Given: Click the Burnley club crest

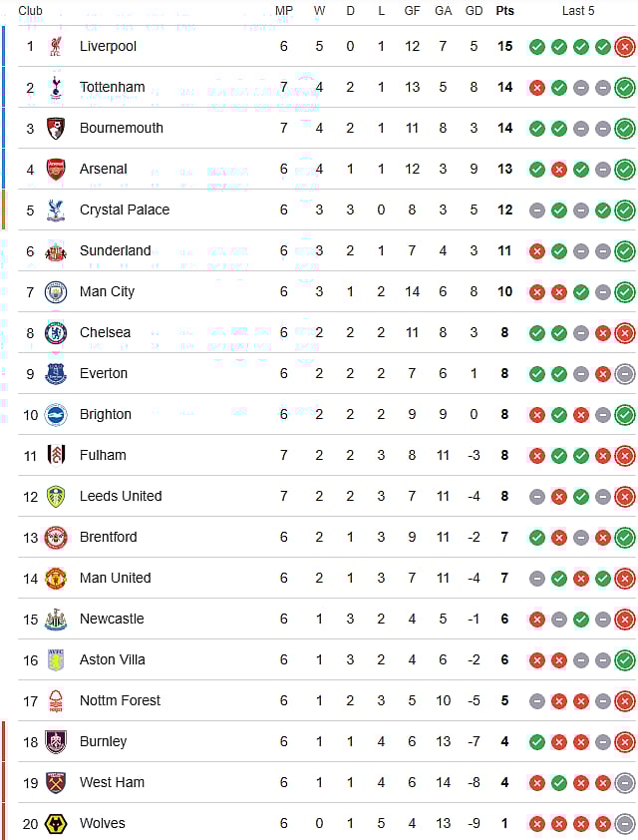Looking at the screenshot, I should coord(55,741).
